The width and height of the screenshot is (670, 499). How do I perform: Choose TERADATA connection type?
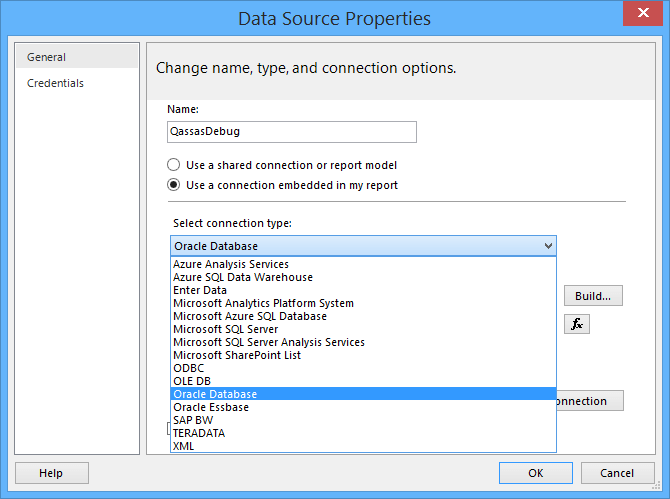(x=364, y=433)
